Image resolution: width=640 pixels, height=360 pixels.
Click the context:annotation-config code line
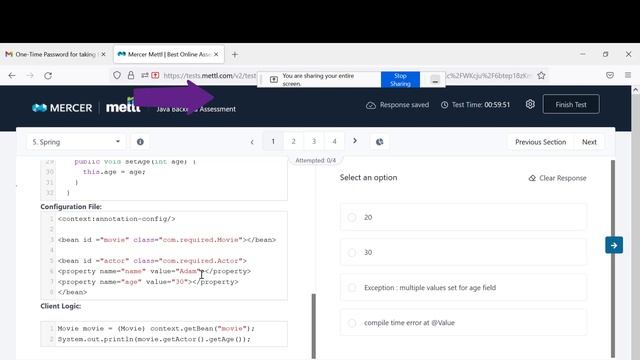(x=116, y=219)
